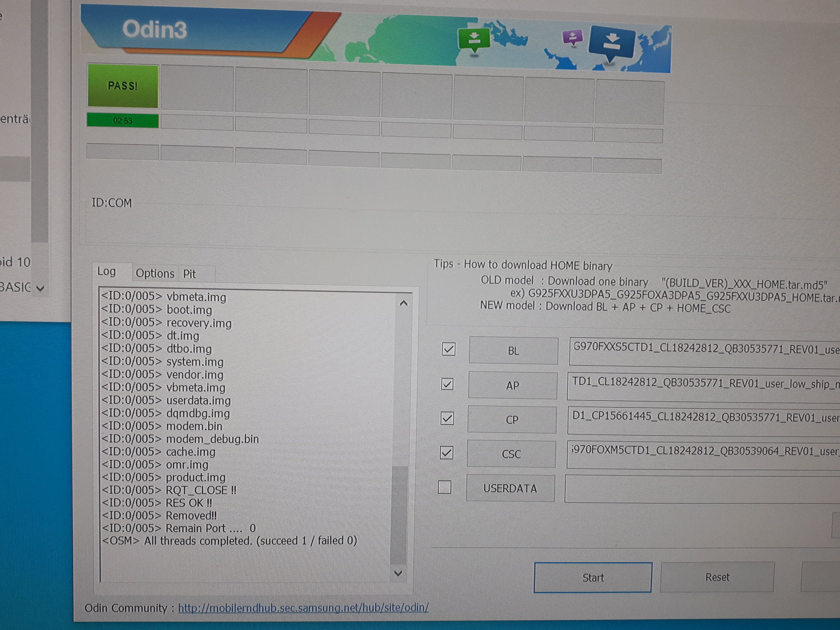Select the 'system.img' log line
The image size is (840, 630).
(162, 361)
